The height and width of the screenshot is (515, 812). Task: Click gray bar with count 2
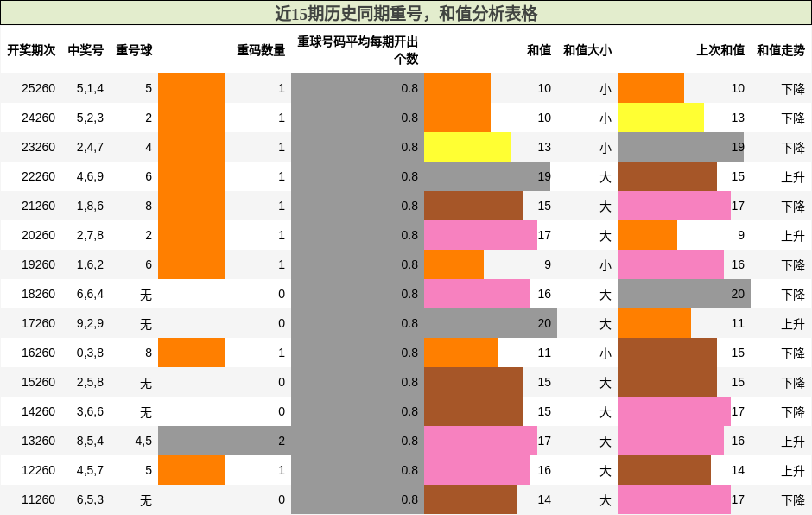(x=225, y=441)
